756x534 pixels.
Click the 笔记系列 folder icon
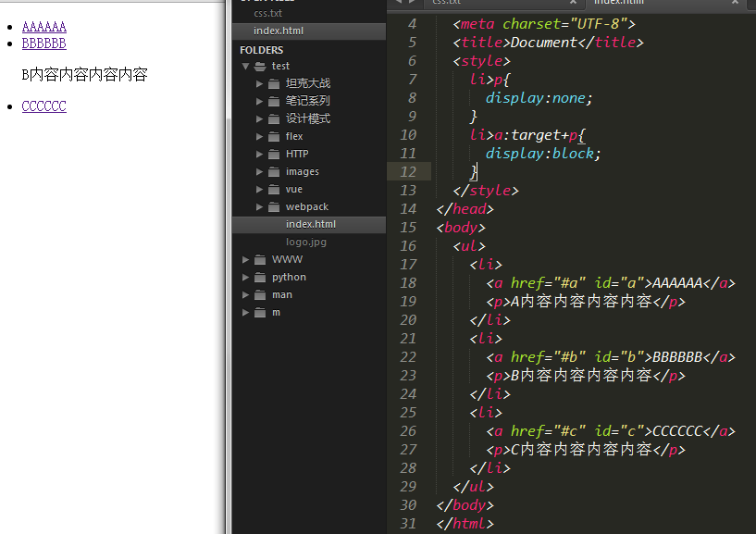coord(274,101)
